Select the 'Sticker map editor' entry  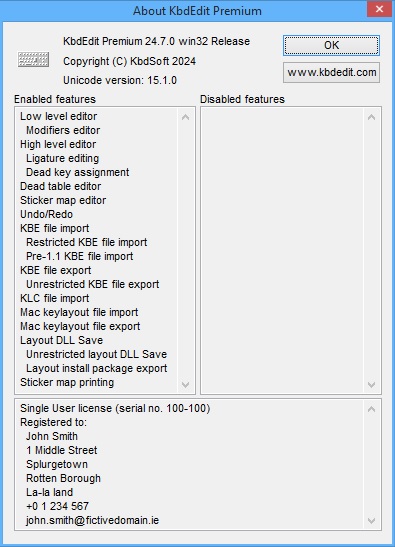63,200
